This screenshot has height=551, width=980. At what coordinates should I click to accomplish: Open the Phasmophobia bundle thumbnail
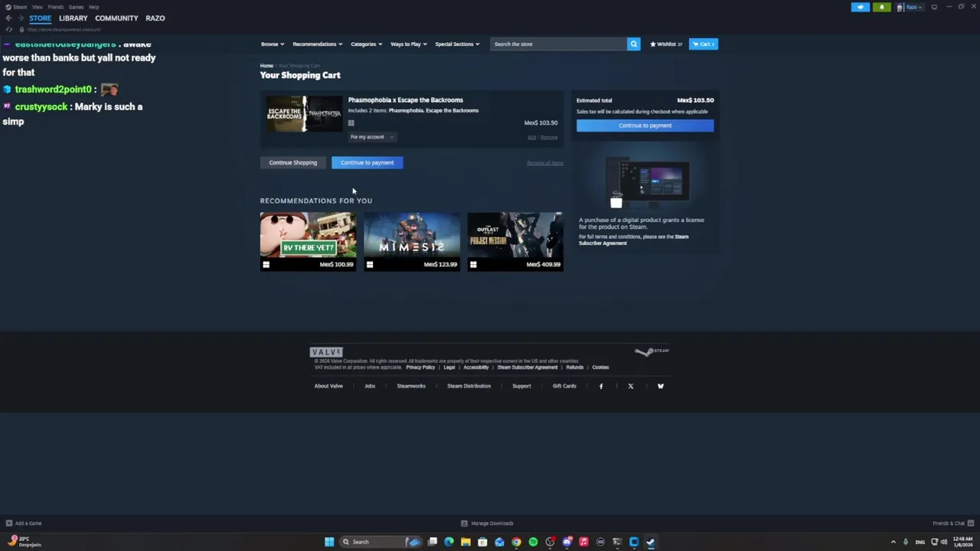pyautogui.click(x=303, y=114)
